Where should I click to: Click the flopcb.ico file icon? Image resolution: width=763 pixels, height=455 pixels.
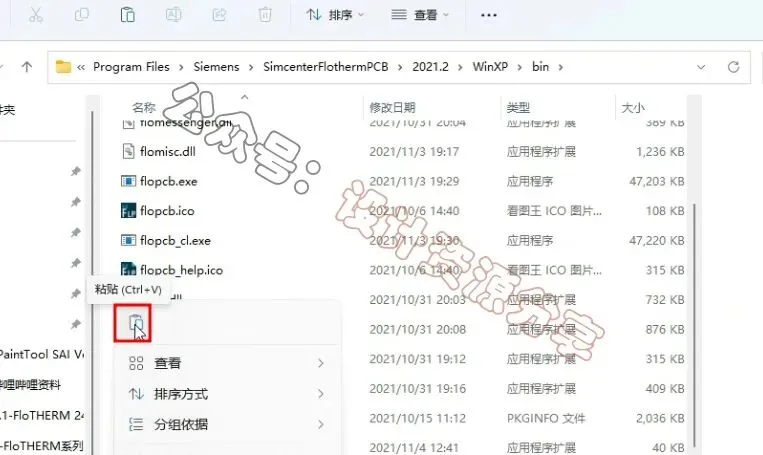tap(128, 211)
